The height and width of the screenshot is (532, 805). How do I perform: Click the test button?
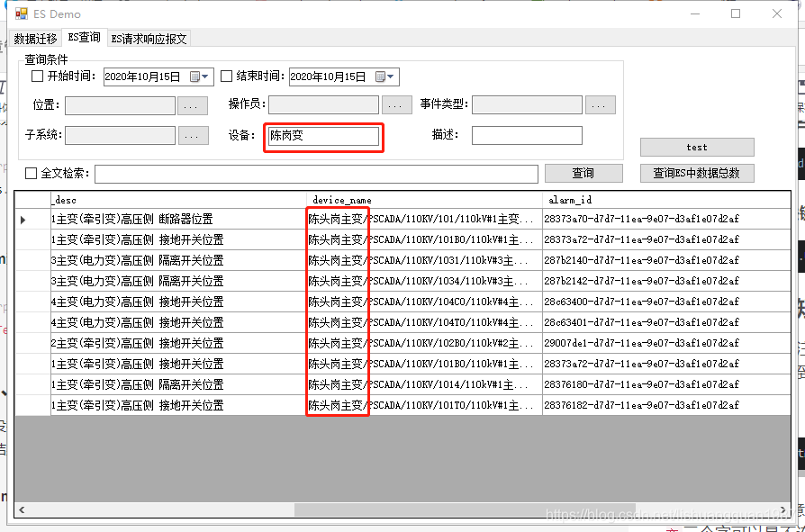(x=696, y=147)
